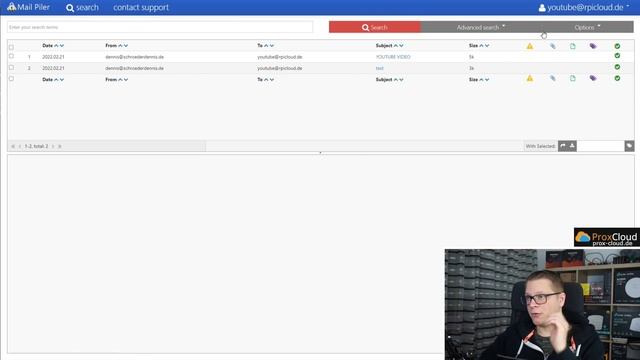Click the green note icon in bottom header row
640x360 pixels.
[x=573, y=78]
